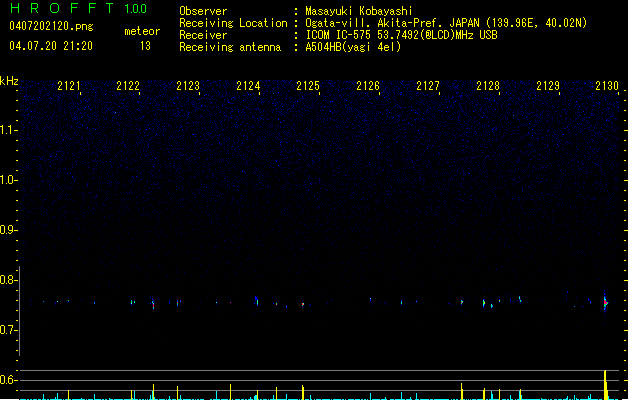Click the 2125 time marker
629x400 pixels.
point(308,86)
